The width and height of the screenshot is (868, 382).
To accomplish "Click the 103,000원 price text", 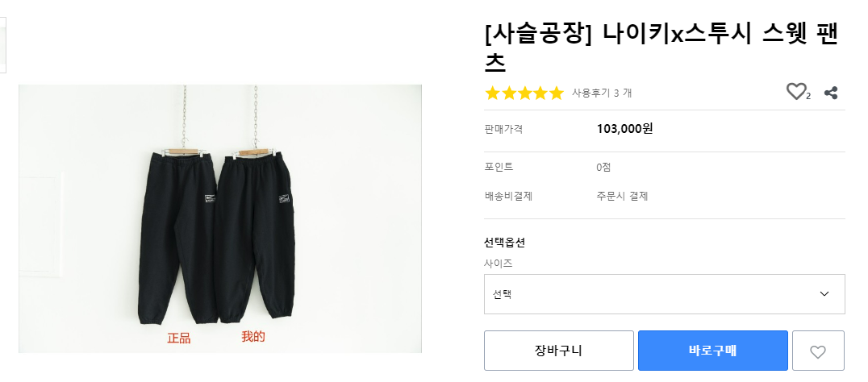I will [x=624, y=129].
